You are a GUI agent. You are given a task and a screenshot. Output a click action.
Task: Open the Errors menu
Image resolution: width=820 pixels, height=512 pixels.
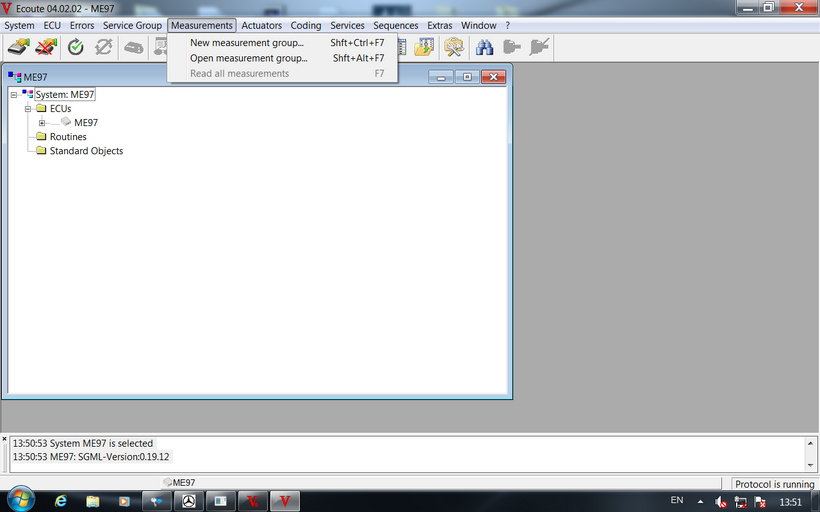click(82, 25)
